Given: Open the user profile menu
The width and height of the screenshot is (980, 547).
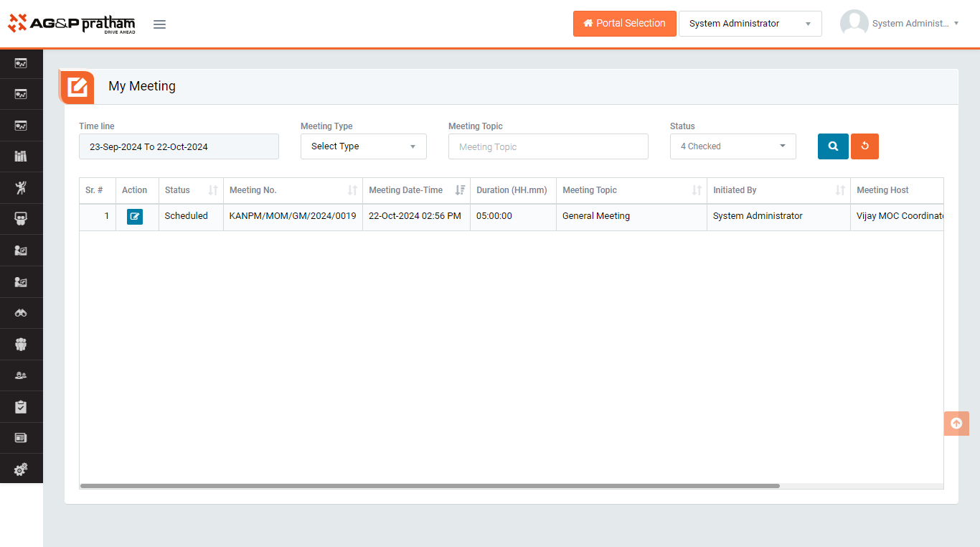Looking at the screenshot, I should click(900, 24).
